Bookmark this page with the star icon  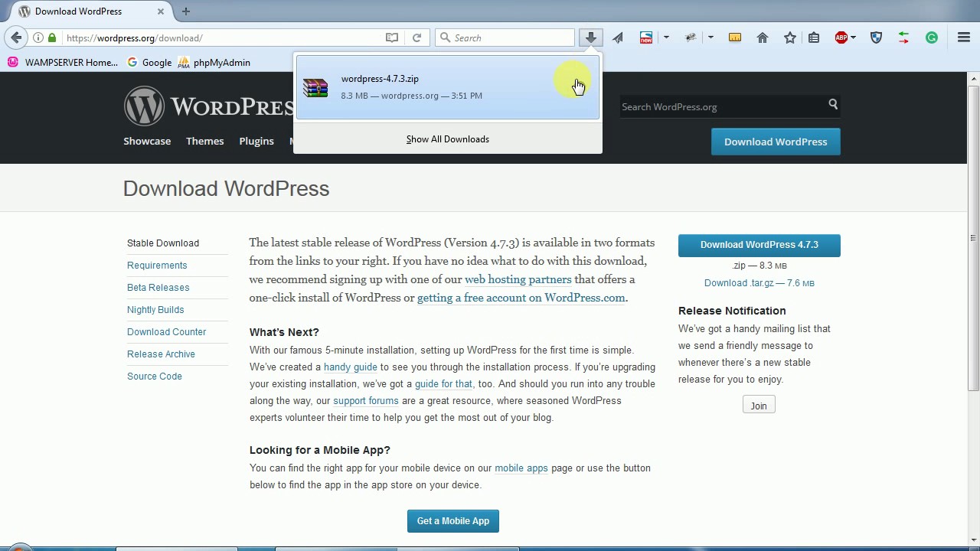tap(790, 37)
